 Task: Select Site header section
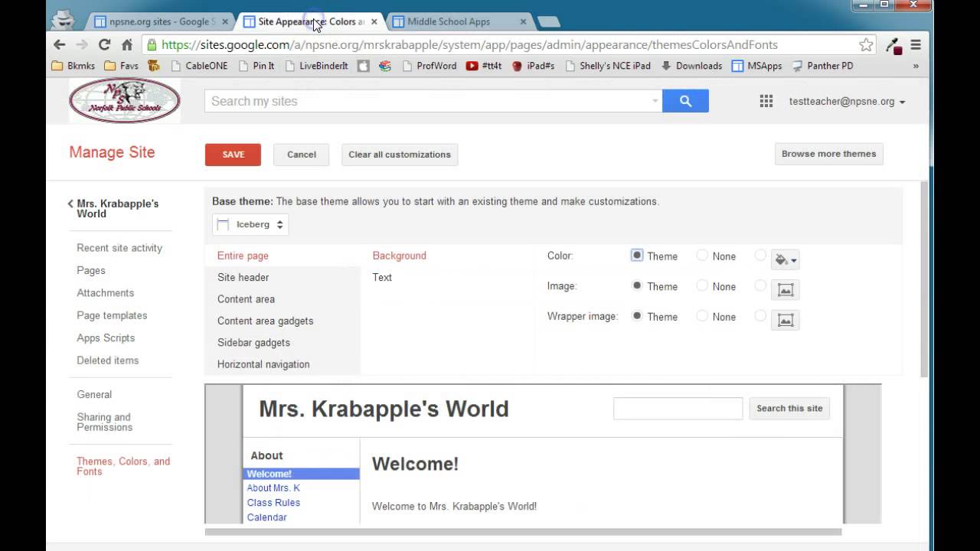tap(283, 277)
